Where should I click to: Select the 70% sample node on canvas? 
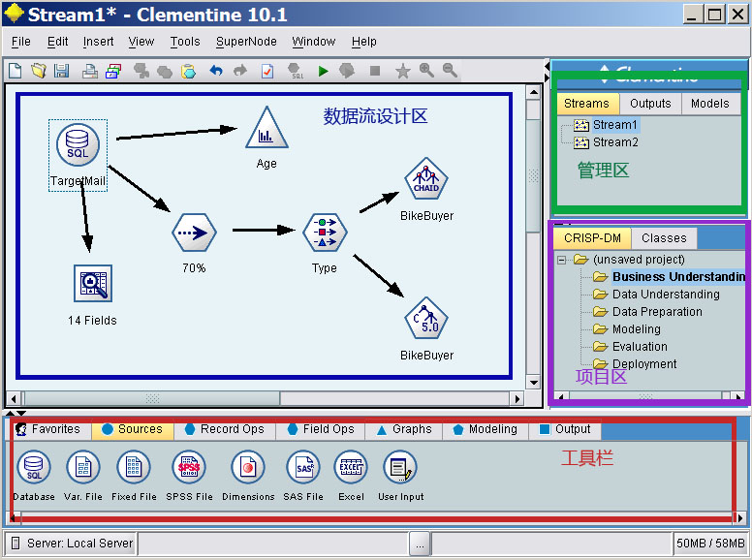(194, 233)
